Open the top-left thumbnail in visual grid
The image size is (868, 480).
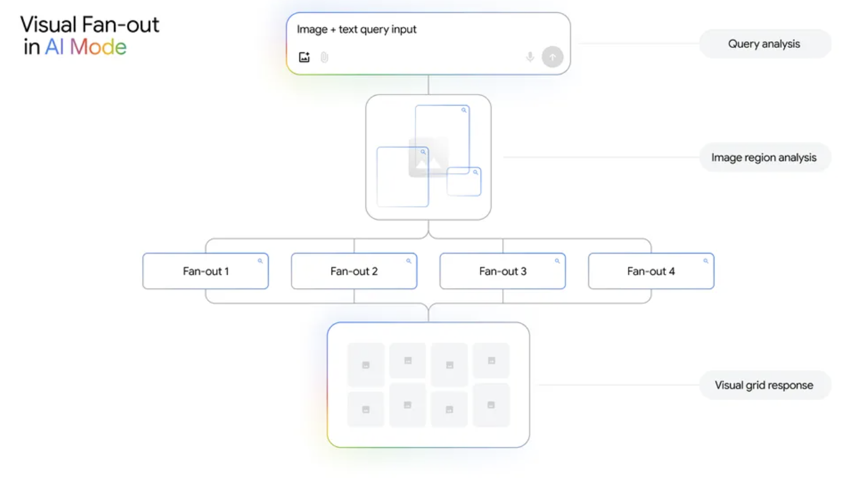pyautogui.click(x=366, y=365)
